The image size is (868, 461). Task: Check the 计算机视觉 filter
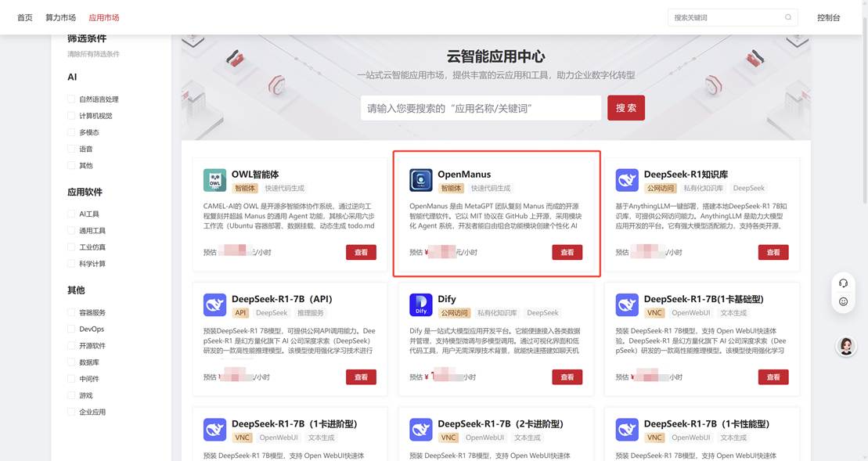pyautogui.click(x=71, y=116)
